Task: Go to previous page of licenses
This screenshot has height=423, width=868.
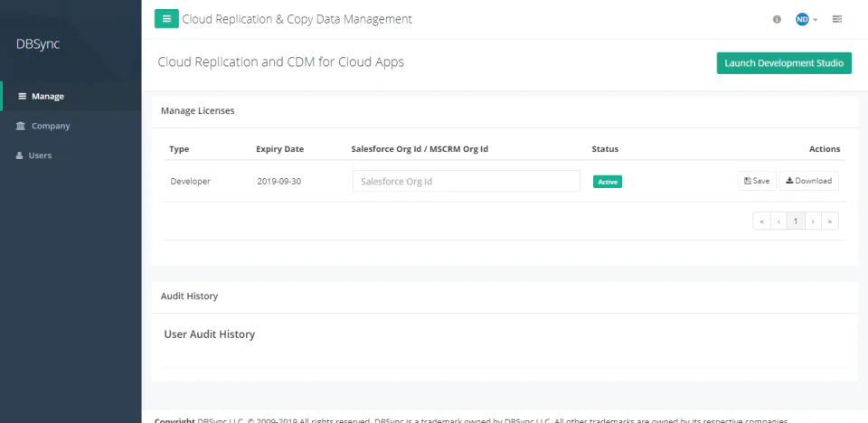Action: [778, 221]
